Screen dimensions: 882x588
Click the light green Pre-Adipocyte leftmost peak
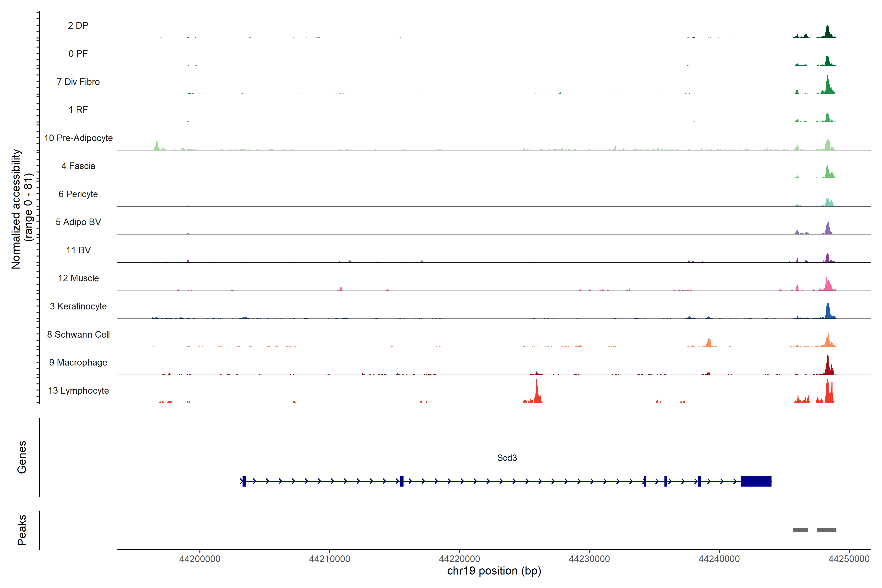[157, 146]
